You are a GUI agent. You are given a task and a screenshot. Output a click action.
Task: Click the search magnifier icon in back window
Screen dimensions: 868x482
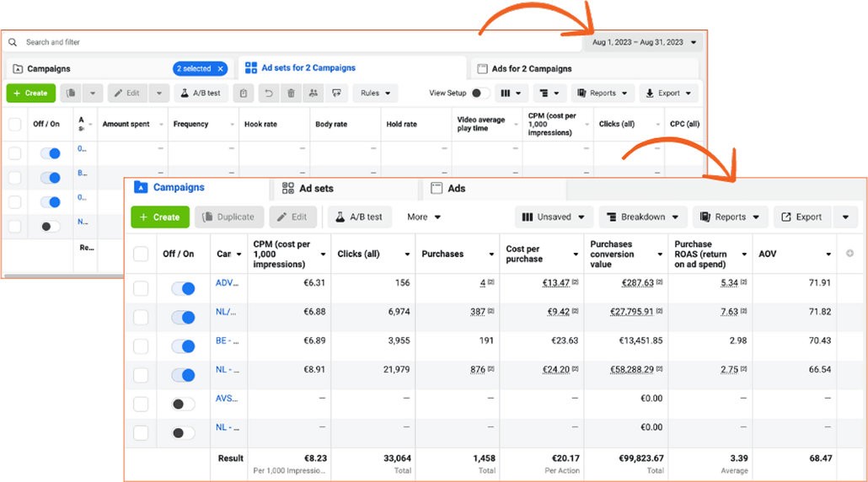[13, 42]
